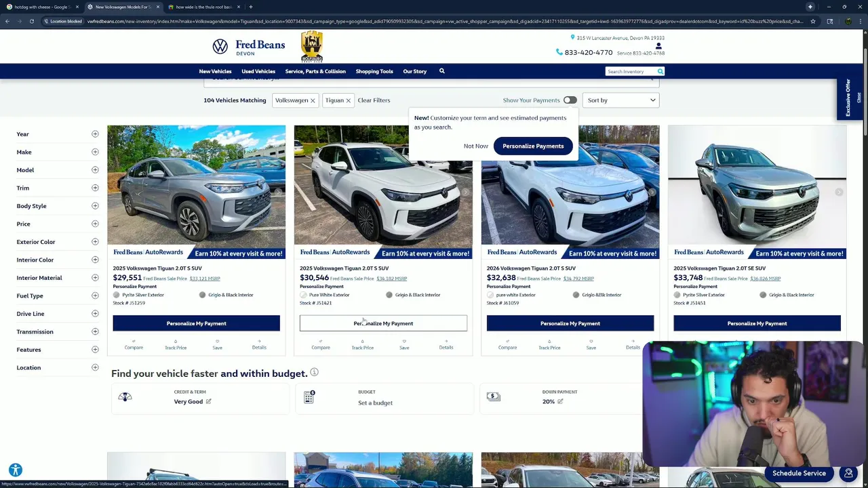The height and width of the screenshot is (488, 868).
Task: Save the $30,546 Tiguan
Action: click(x=404, y=345)
